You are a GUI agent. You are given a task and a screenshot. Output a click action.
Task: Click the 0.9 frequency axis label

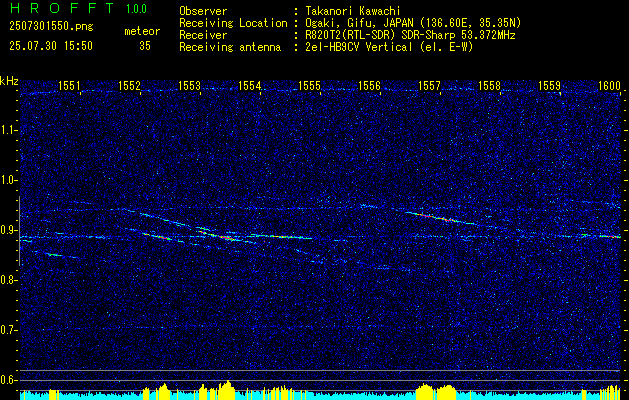pos(9,230)
